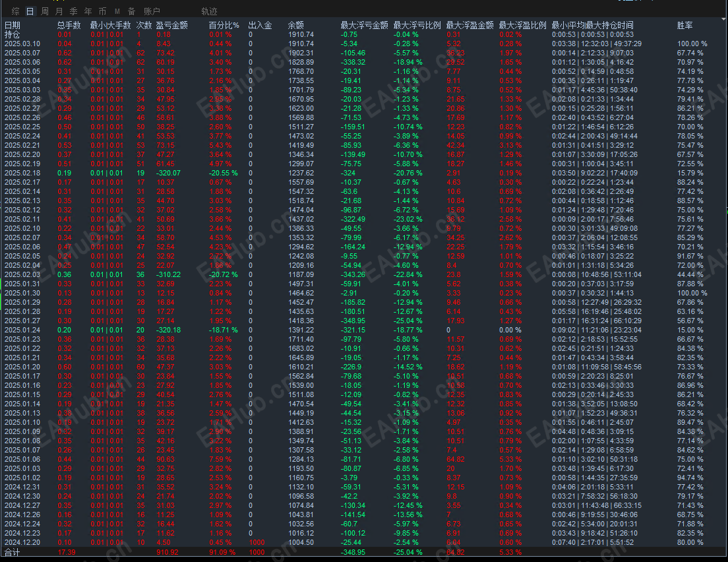This screenshot has width=728, height=562.
Task: Click the 最小|平均|最大持仓时间 column header
Action: [x=592, y=25]
